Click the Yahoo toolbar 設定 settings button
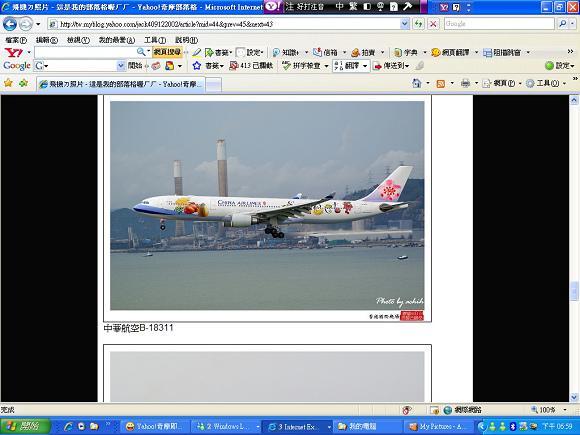 [x=250, y=53]
